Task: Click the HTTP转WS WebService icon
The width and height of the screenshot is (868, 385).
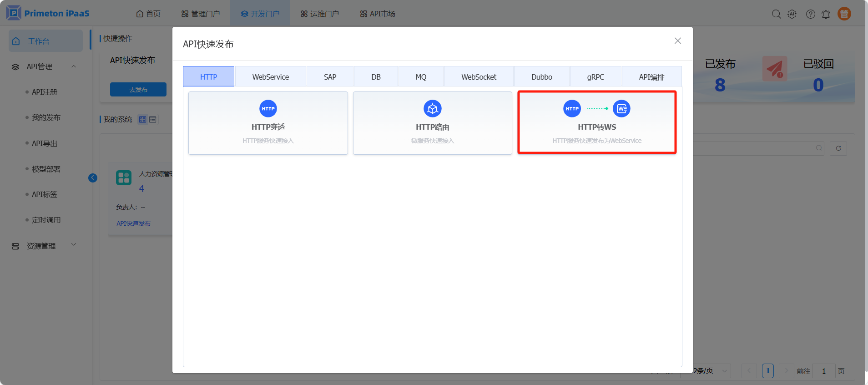Action: click(x=621, y=109)
